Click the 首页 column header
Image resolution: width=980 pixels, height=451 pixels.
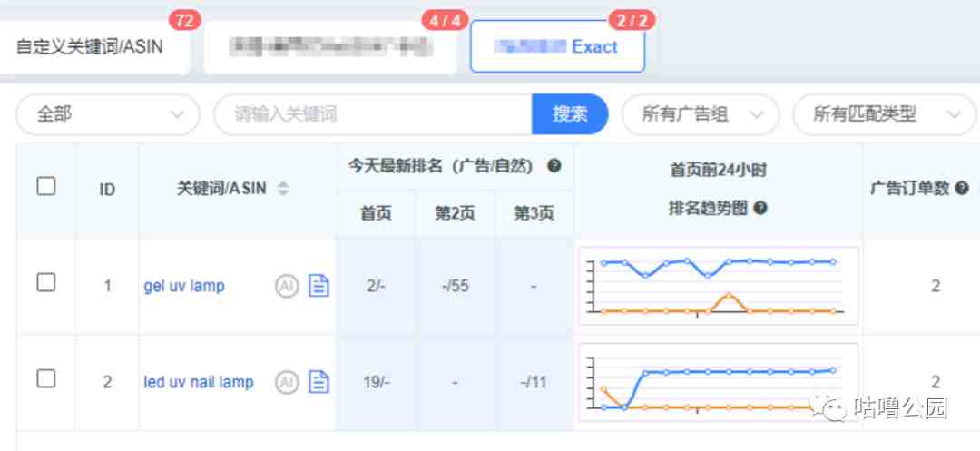377,213
